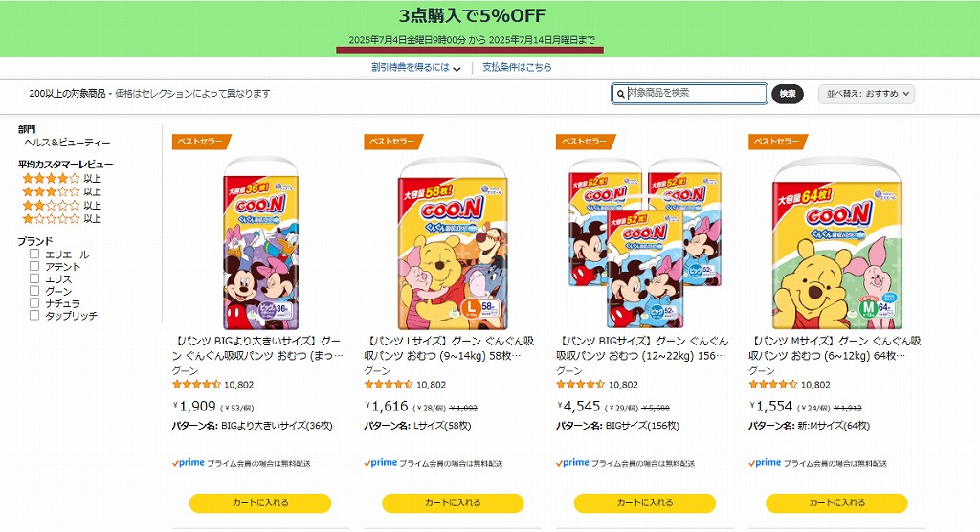
Task: Open the Pooh Lサイズ 58枚 product image
Action: [453, 244]
